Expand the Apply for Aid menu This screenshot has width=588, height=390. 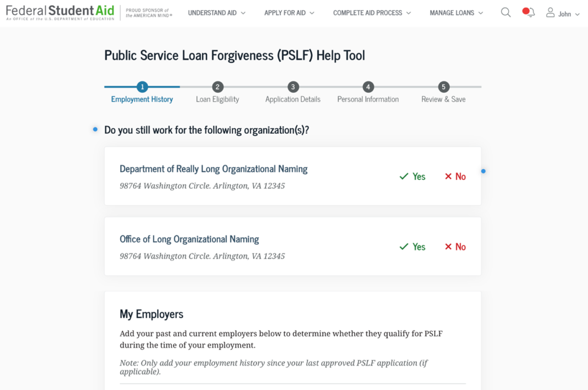pos(289,13)
